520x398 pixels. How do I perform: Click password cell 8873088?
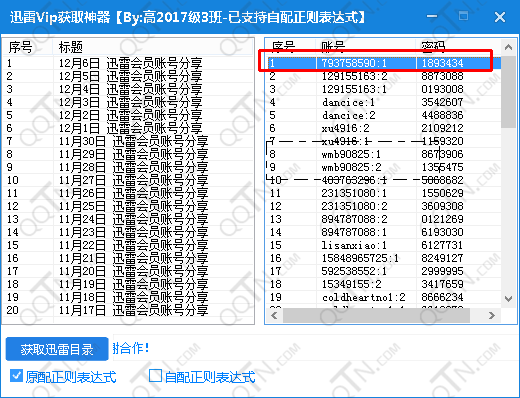(x=442, y=76)
